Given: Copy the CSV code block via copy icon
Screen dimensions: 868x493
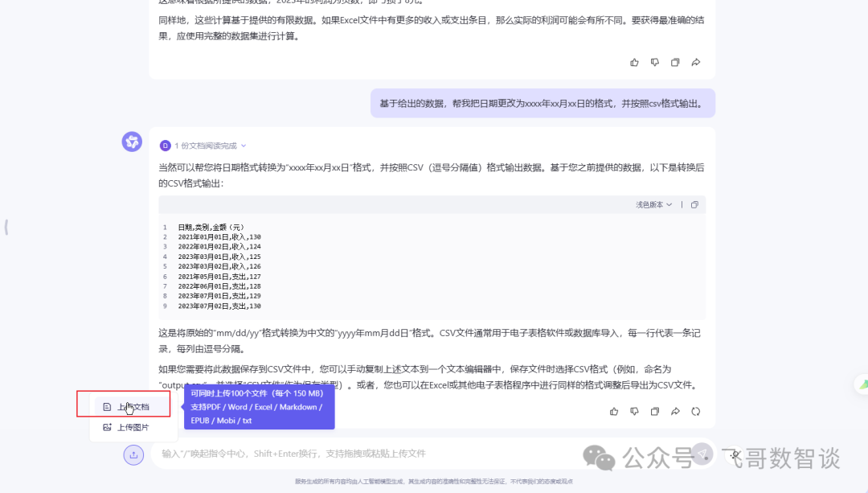Looking at the screenshot, I should (694, 205).
